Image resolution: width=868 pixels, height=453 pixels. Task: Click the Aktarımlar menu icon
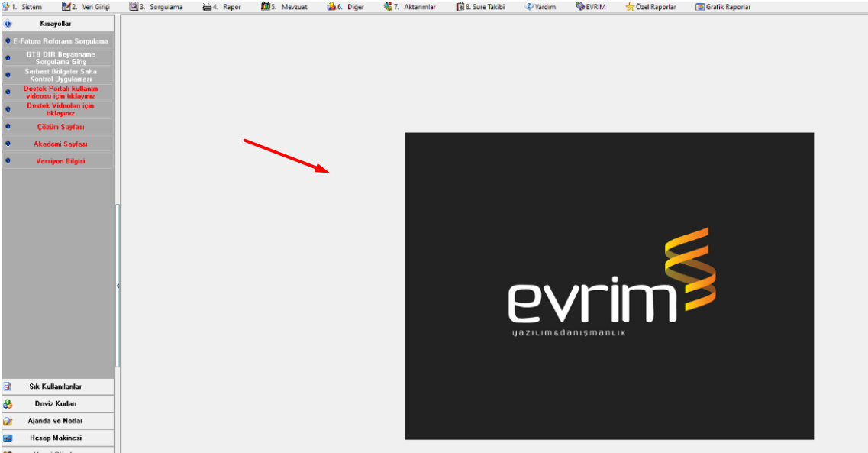click(x=388, y=7)
